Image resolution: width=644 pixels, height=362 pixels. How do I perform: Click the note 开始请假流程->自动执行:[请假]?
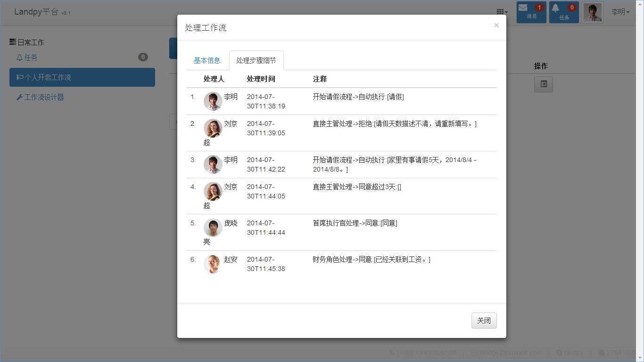tap(358, 97)
